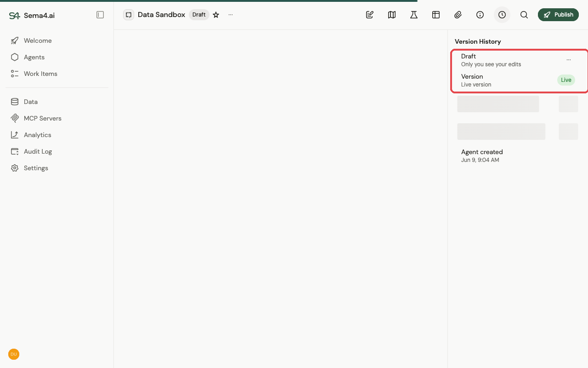Click the MCP Servers paperclip icon
This screenshot has height=368, width=588.
coord(15,118)
